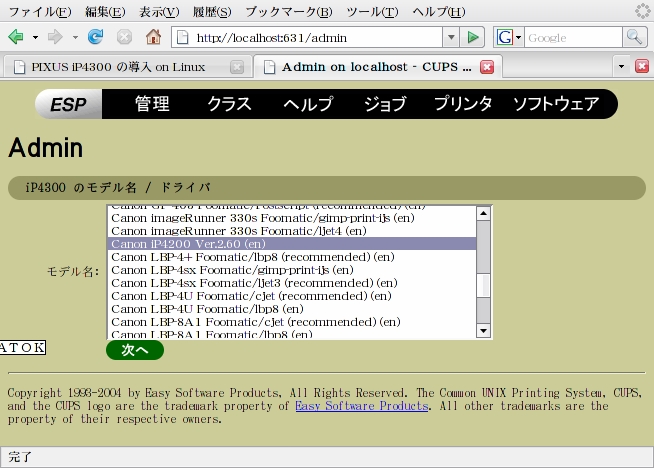
Task: Open the 管理 navigation link
Action: (x=152, y=104)
